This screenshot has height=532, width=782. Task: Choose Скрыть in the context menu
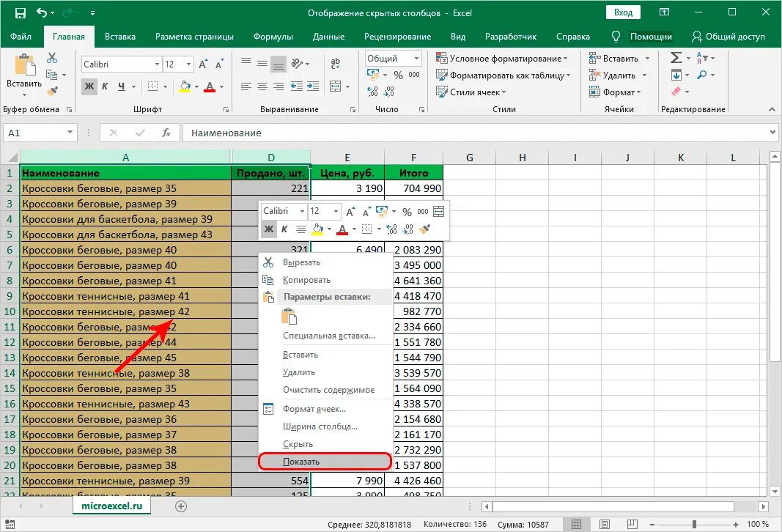click(325, 444)
